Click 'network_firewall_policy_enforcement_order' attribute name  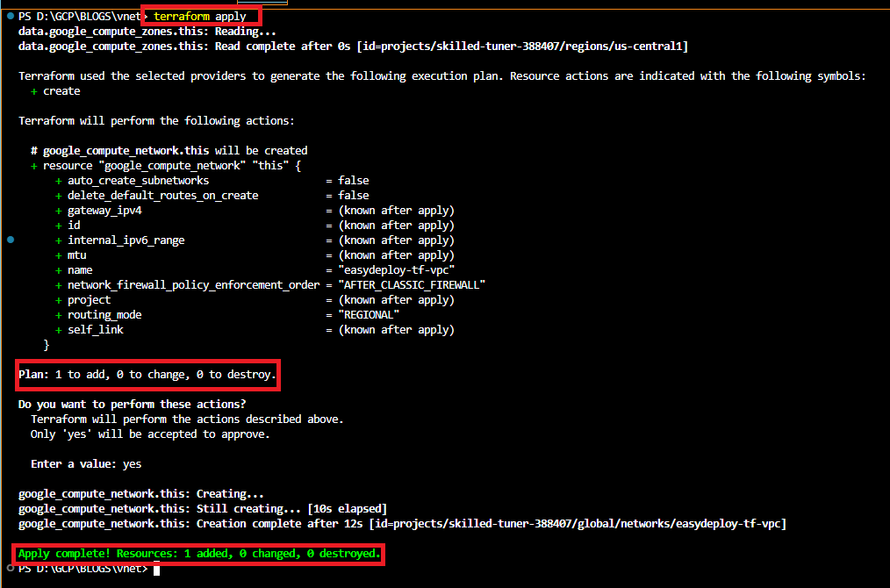[x=194, y=285]
